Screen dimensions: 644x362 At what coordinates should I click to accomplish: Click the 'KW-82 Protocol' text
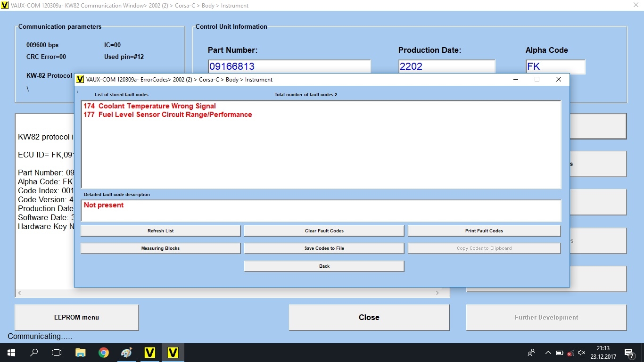click(x=49, y=75)
